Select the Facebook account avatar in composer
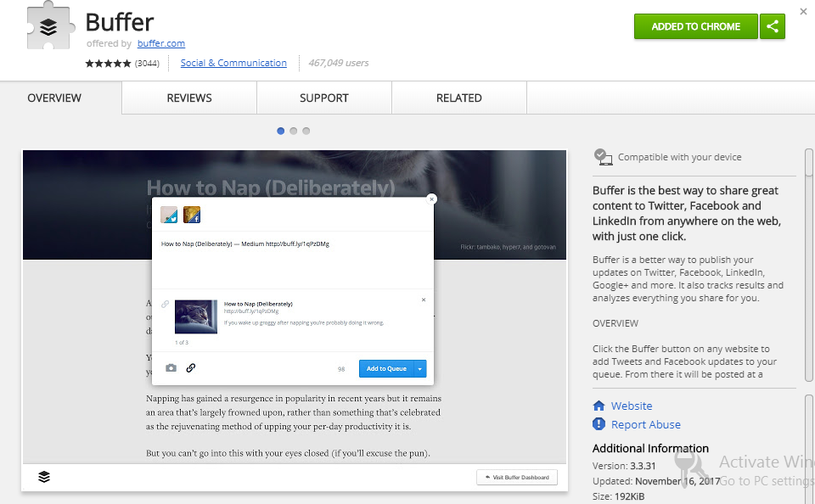This screenshot has height=504, width=815. pos(192,215)
